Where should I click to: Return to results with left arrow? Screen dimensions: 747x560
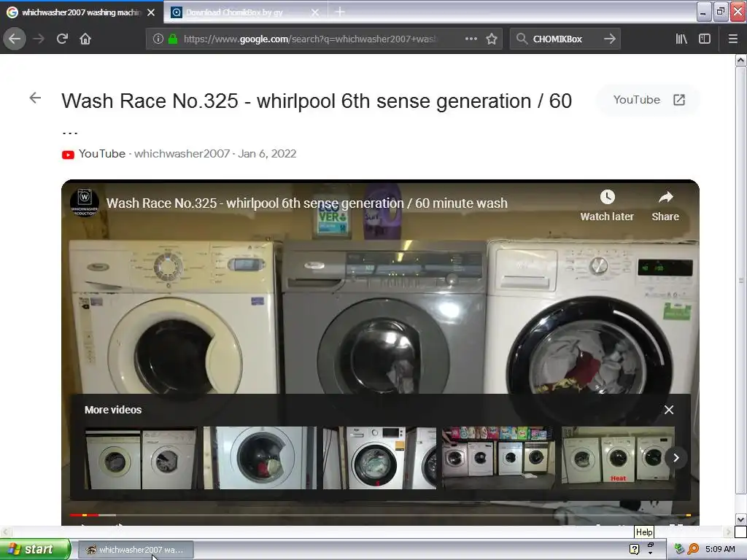pyautogui.click(x=35, y=98)
